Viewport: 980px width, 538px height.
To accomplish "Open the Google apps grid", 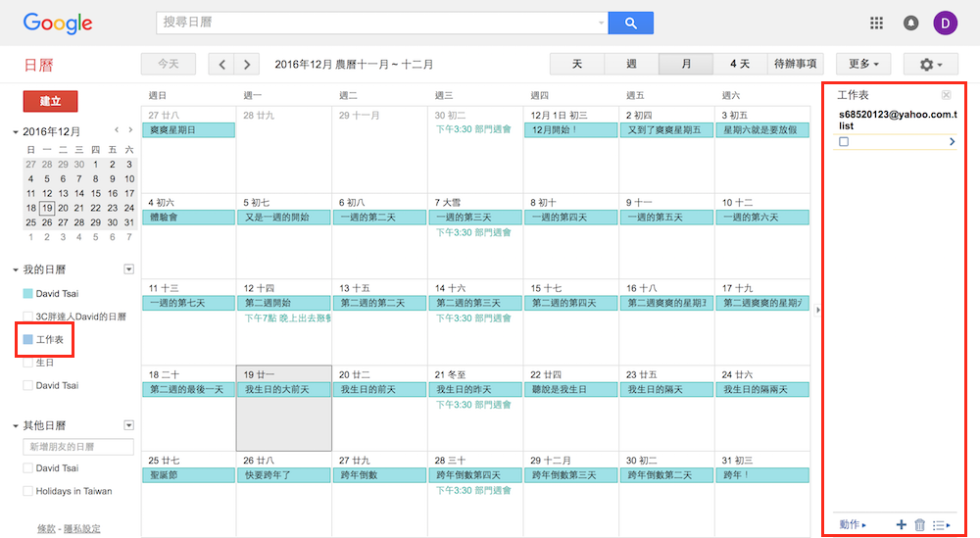I will coord(876,23).
